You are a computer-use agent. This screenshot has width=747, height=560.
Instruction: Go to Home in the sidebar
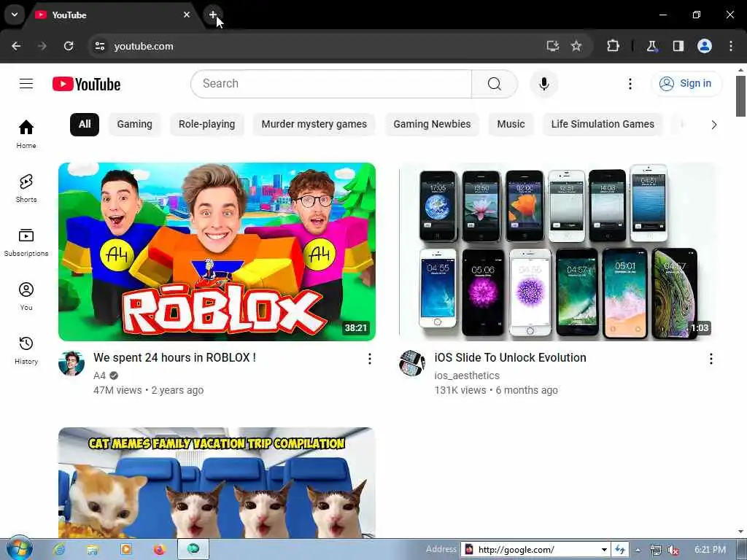point(26,134)
